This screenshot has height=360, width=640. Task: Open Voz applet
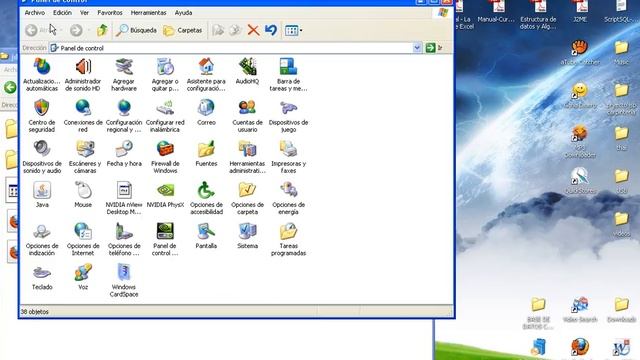83,278
